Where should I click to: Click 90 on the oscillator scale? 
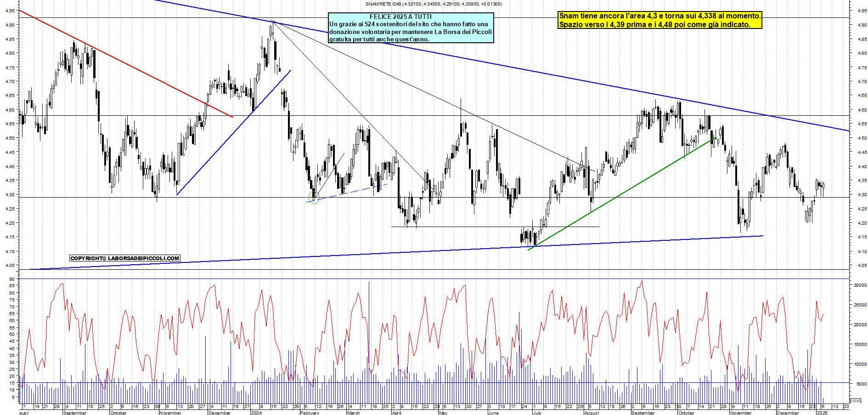tap(12, 279)
